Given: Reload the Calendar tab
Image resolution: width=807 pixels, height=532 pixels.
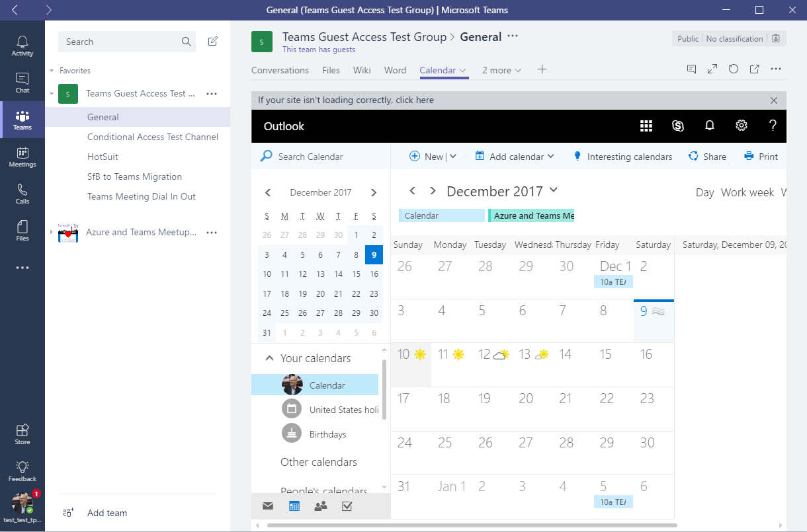Looking at the screenshot, I should [x=734, y=69].
